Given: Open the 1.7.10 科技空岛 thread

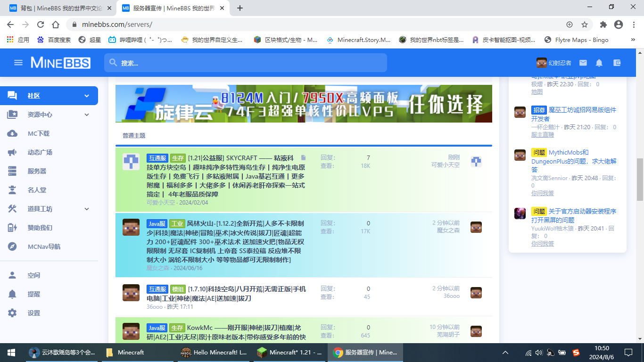Looking at the screenshot, I should (x=226, y=293).
